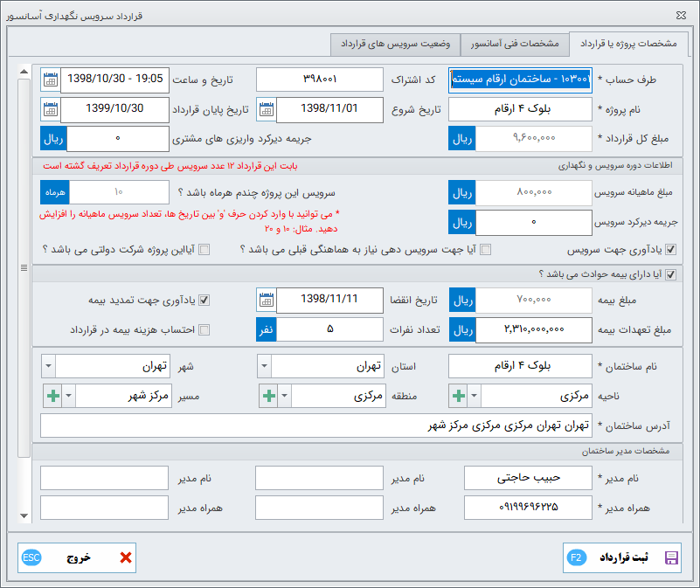Toggle آیا دارای بیمه حوادث checkbox
Viewport: 700px width, 588px height.
pyautogui.click(x=670, y=274)
